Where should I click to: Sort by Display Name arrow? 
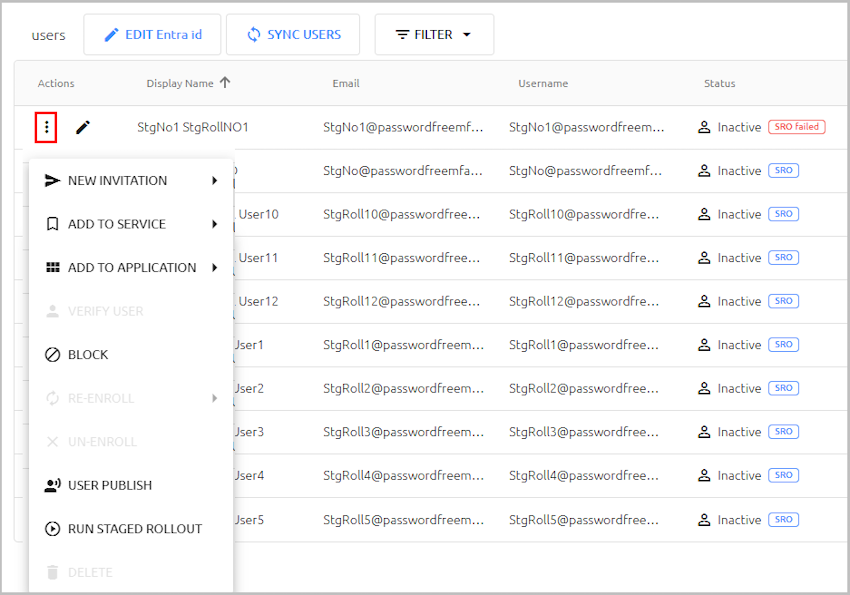click(225, 82)
